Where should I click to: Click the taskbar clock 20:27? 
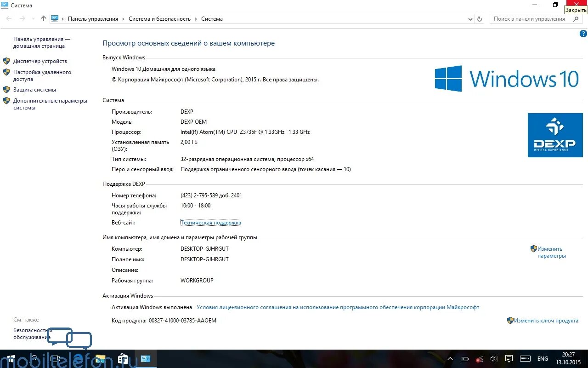pyautogui.click(x=568, y=358)
